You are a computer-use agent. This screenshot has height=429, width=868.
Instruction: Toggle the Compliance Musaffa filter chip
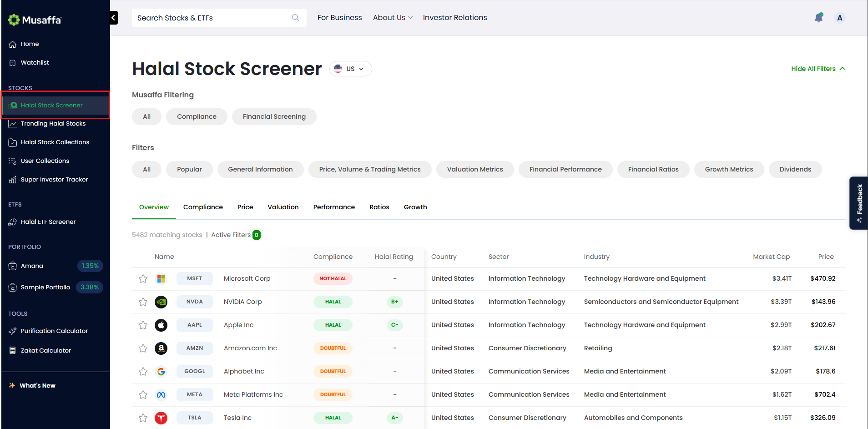point(197,116)
